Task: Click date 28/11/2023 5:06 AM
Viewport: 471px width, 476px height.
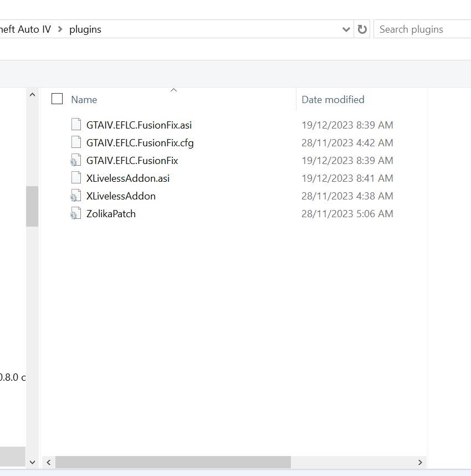Action: [x=347, y=214]
